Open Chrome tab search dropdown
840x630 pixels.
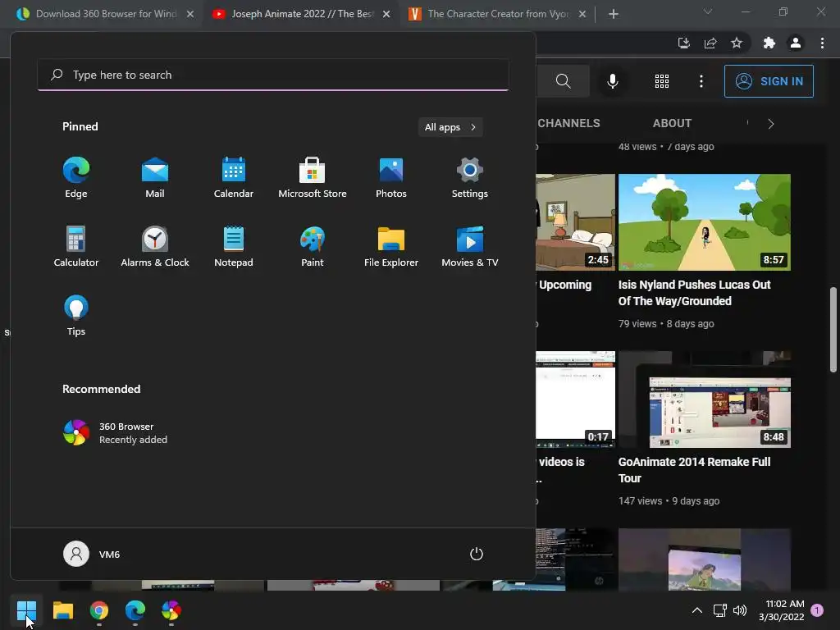[x=708, y=11]
